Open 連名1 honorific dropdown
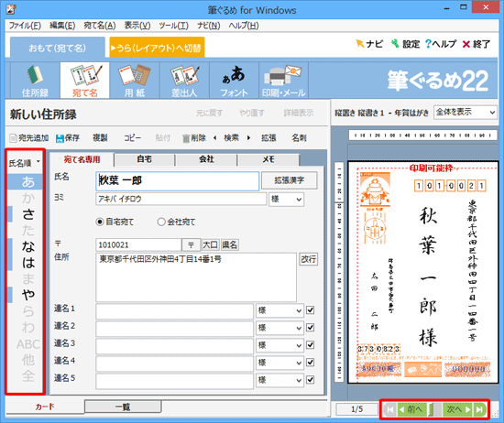 pos(279,310)
